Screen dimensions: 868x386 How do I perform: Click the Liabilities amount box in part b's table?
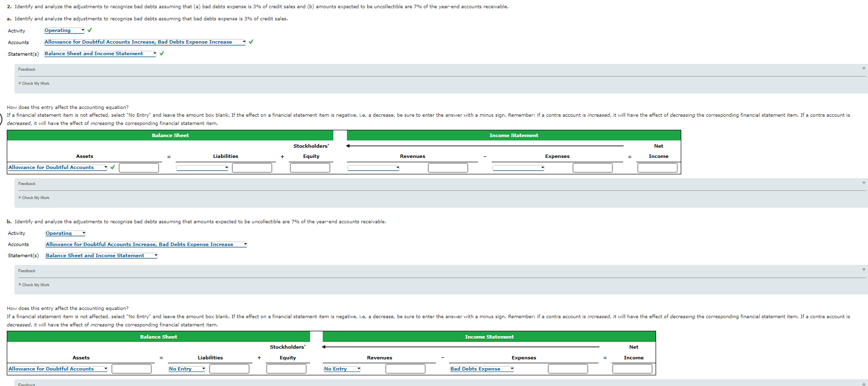point(229,369)
